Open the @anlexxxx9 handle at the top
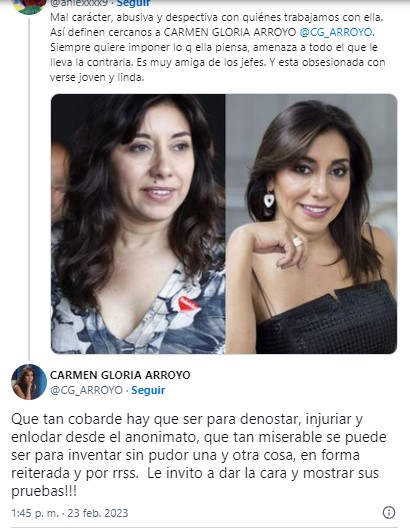This screenshot has height=530, width=410. click(81, 3)
